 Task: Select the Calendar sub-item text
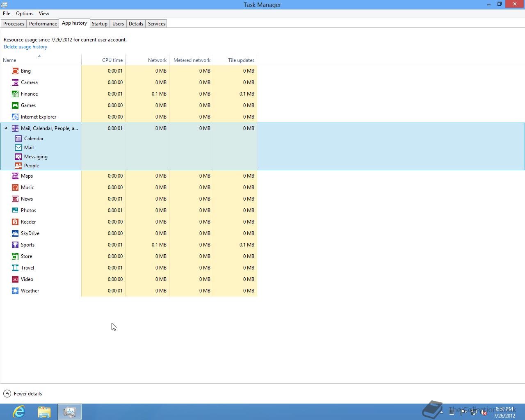34,139
